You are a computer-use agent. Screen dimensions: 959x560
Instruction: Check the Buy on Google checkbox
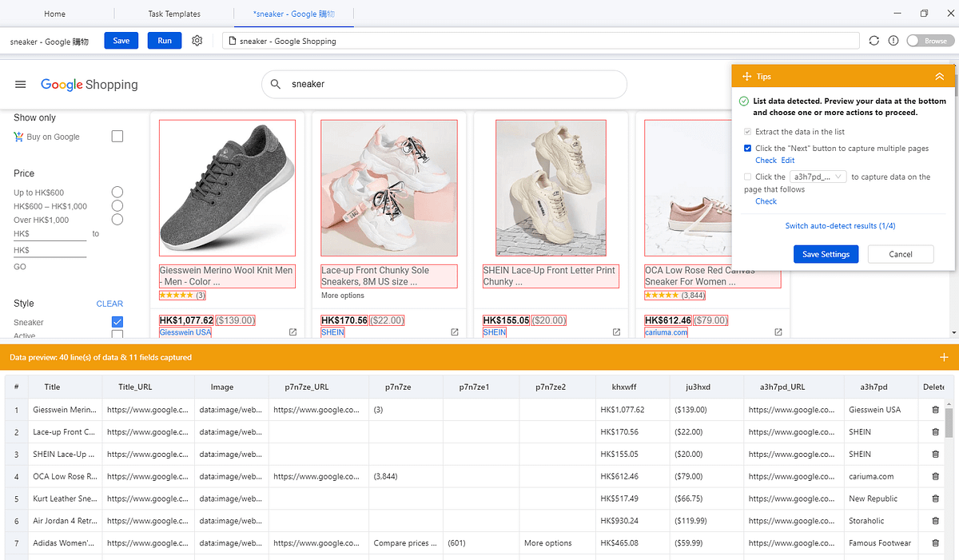tap(117, 137)
